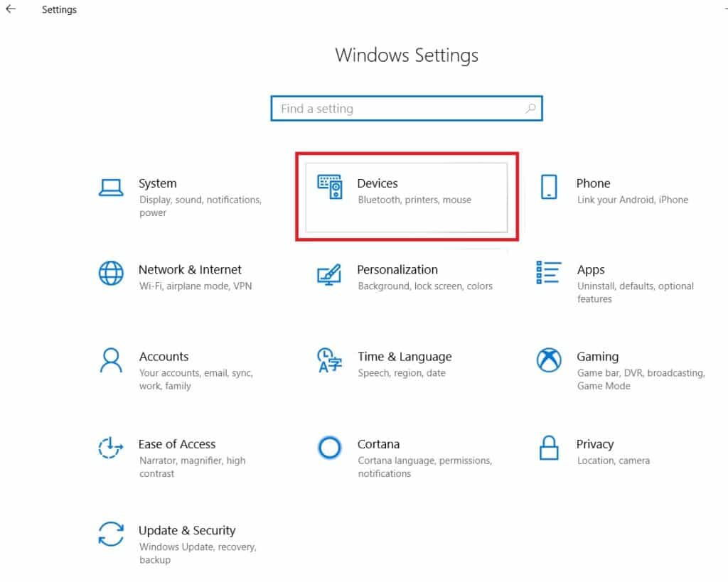Click the Accounts person icon
Screen dimensions: 728x582
(x=111, y=360)
